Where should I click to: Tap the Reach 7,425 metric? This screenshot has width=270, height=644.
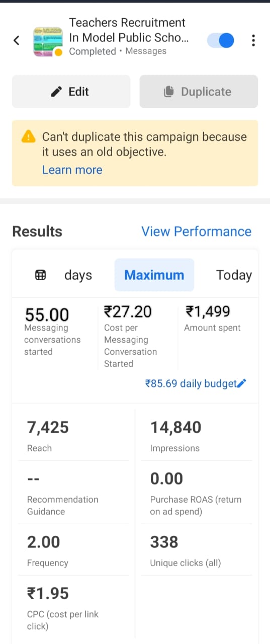pos(73,436)
